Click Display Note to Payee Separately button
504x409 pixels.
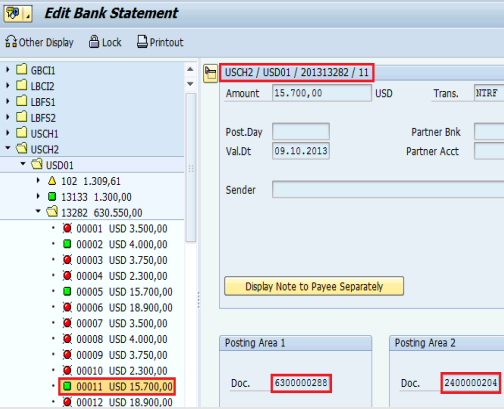pyautogui.click(x=314, y=286)
